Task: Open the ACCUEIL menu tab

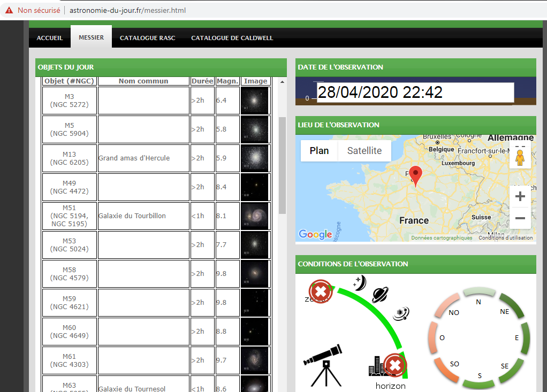Action: pyautogui.click(x=50, y=38)
